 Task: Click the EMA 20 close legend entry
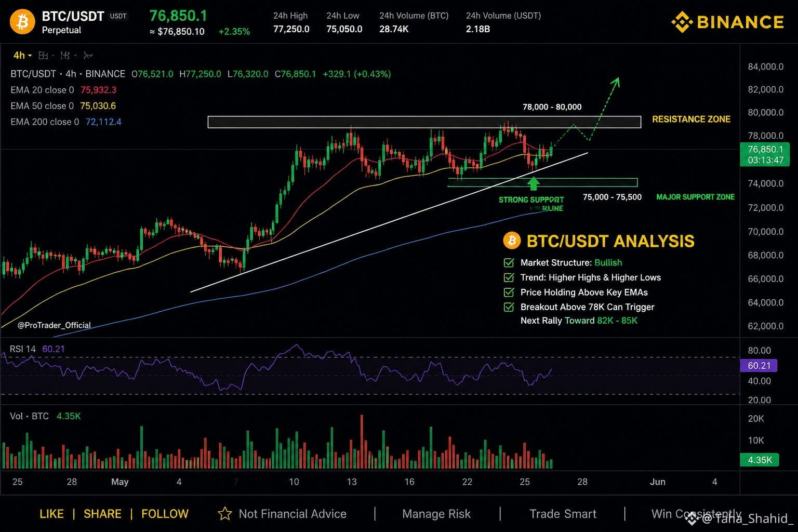[x=63, y=90]
